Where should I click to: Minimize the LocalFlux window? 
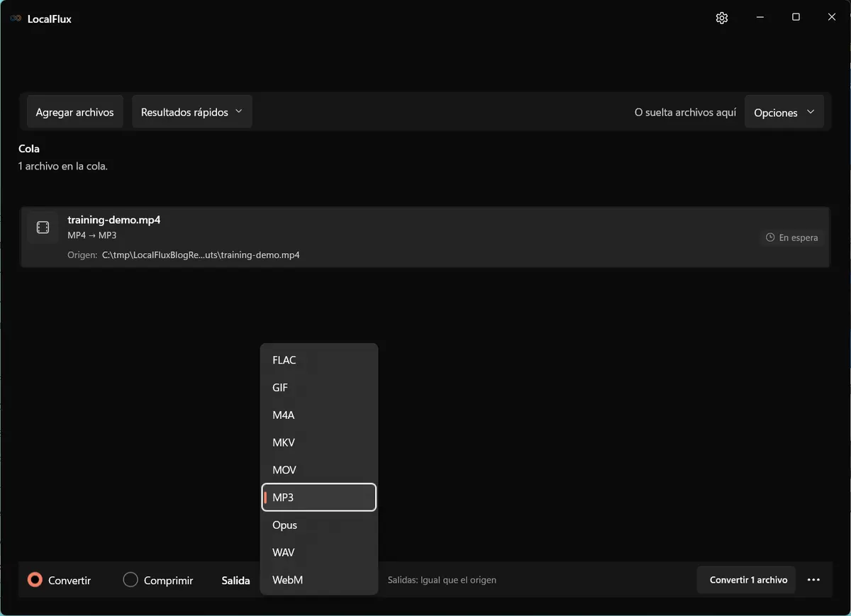tap(760, 18)
